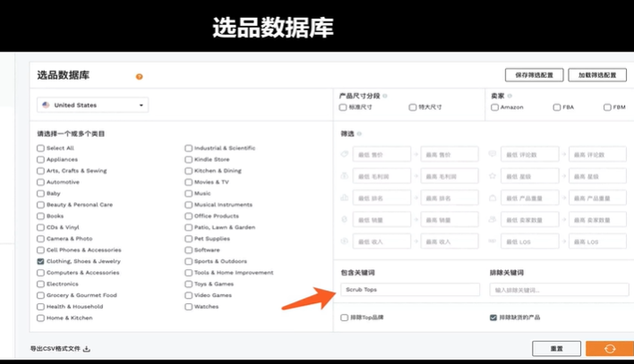Click the info icon next to 产品尺寸分段
The height and width of the screenshot is (364, 634).
385,96
